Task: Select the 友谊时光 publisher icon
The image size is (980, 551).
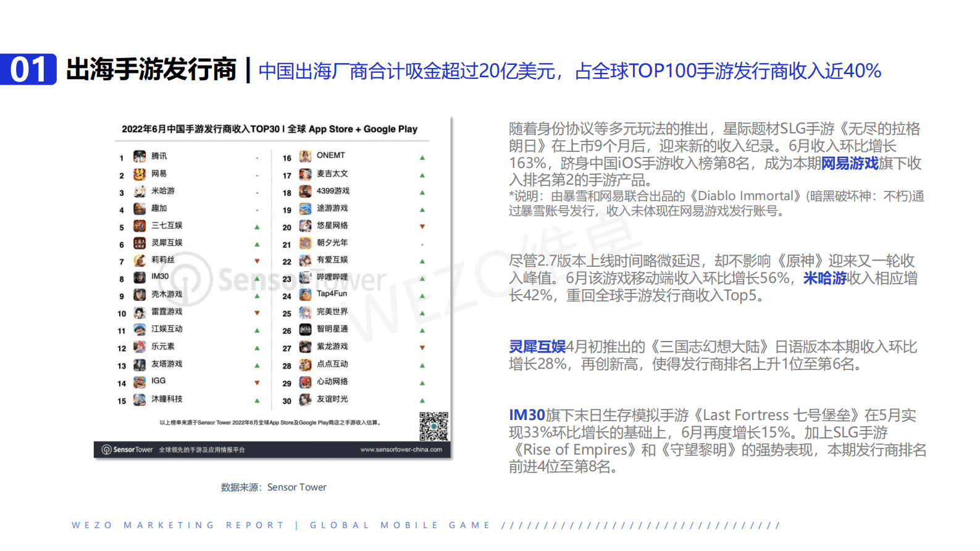Action: tap(306, 400)
